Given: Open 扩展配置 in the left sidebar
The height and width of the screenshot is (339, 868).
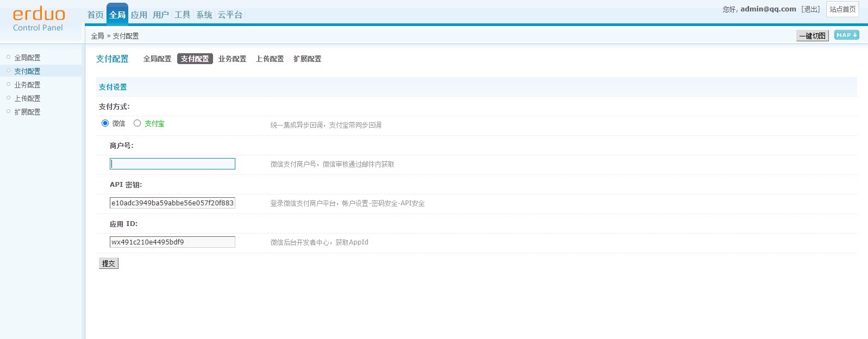Looking at the screenshot, I should (x=27, y=112).
